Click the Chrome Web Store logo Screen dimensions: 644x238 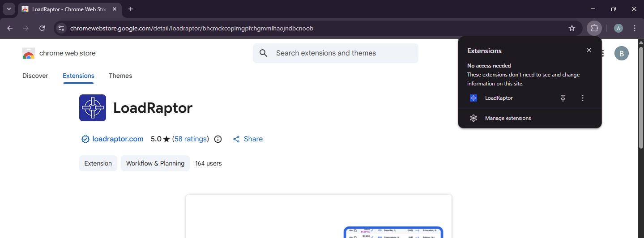click(x=29, y=53)
